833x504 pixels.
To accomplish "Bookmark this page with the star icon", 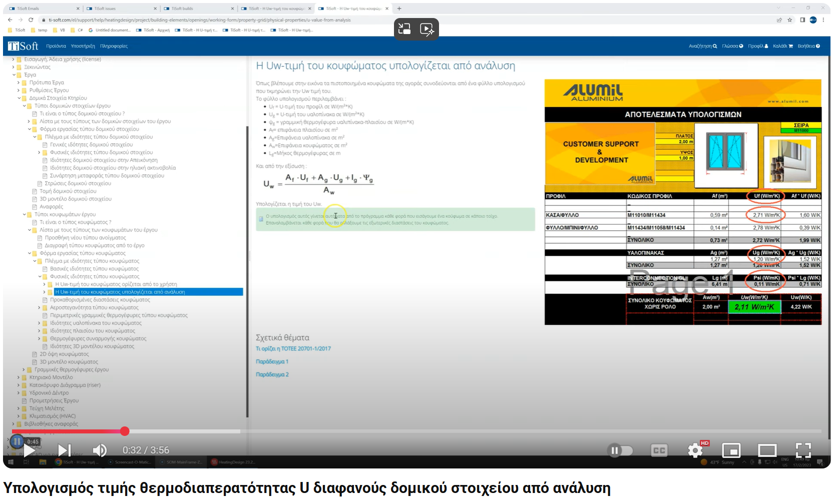I will point(789,20).
